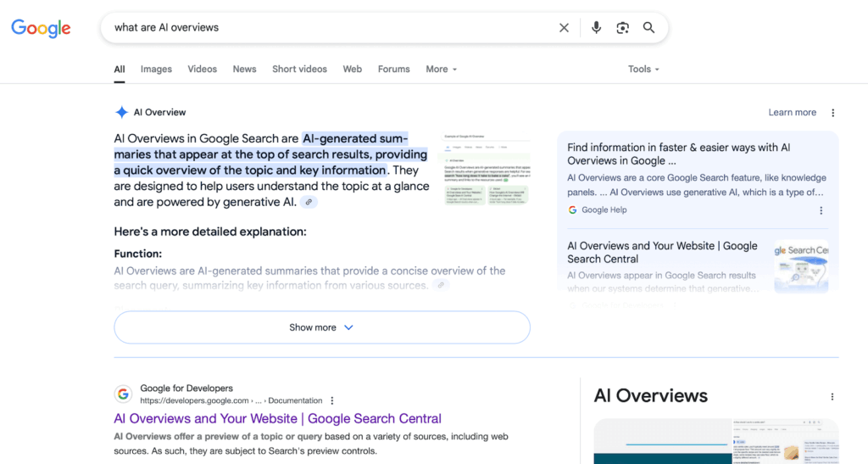
Task: Click the highlighted AI-generated summaries text
Action: (270, 154)
